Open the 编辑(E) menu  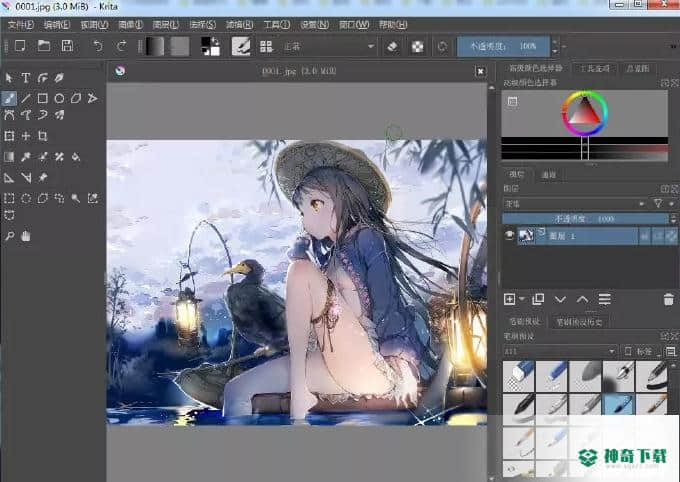point(57,25)
